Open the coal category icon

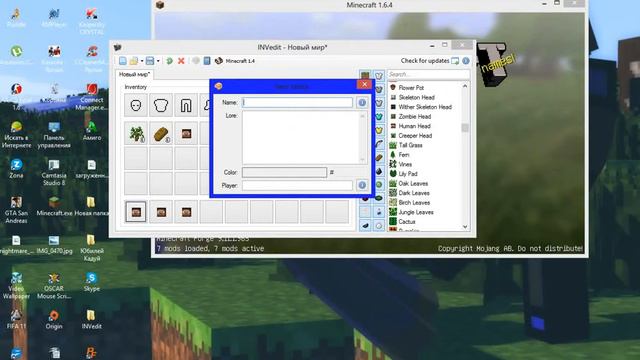coord(379,171)
